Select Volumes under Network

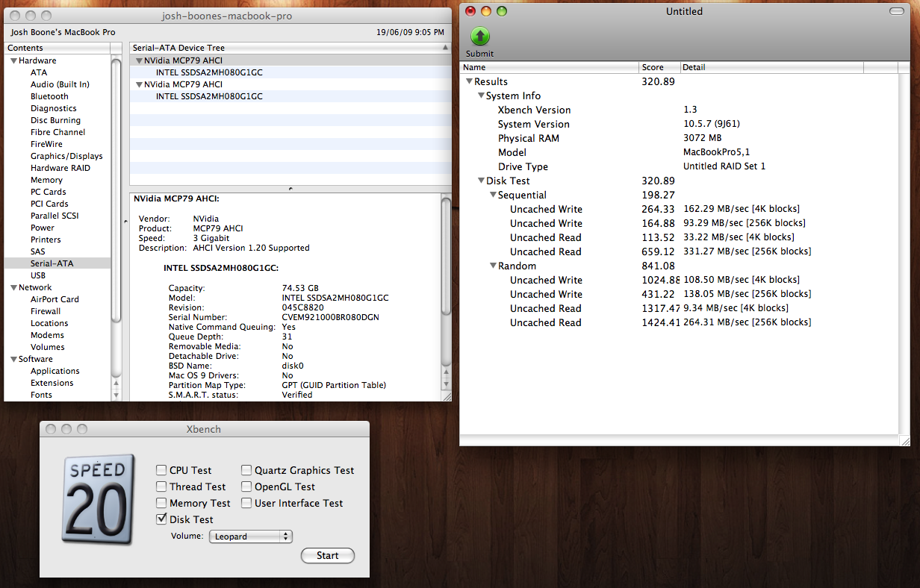pyautogui.click(x=48, y=347)
